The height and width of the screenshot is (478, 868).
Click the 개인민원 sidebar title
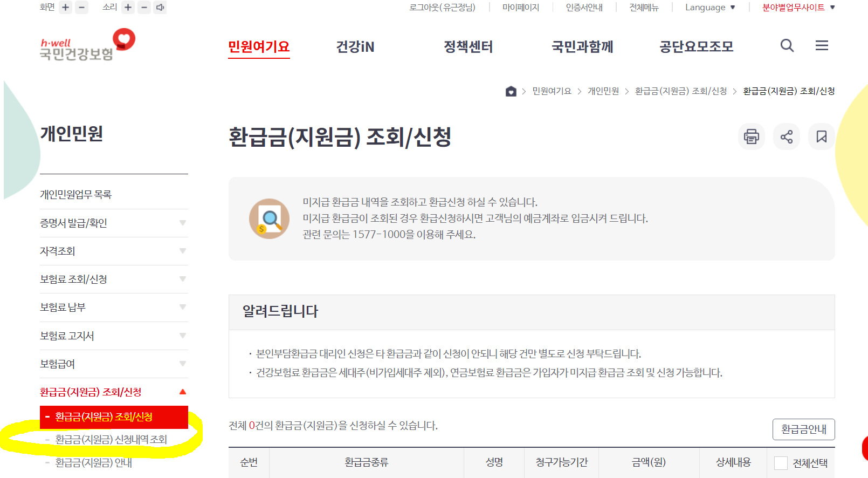tap(72, 133)
